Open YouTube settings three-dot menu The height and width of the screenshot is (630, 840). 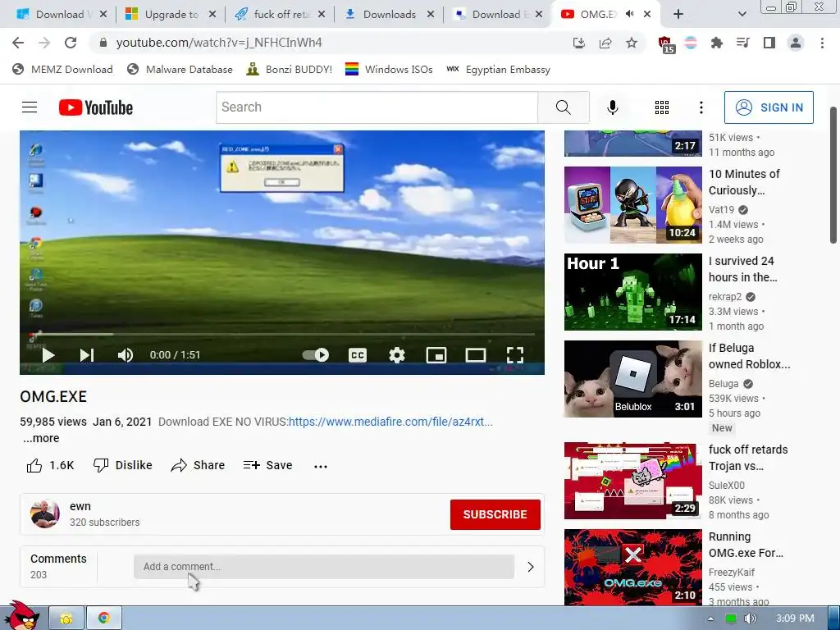coord(701,107)
